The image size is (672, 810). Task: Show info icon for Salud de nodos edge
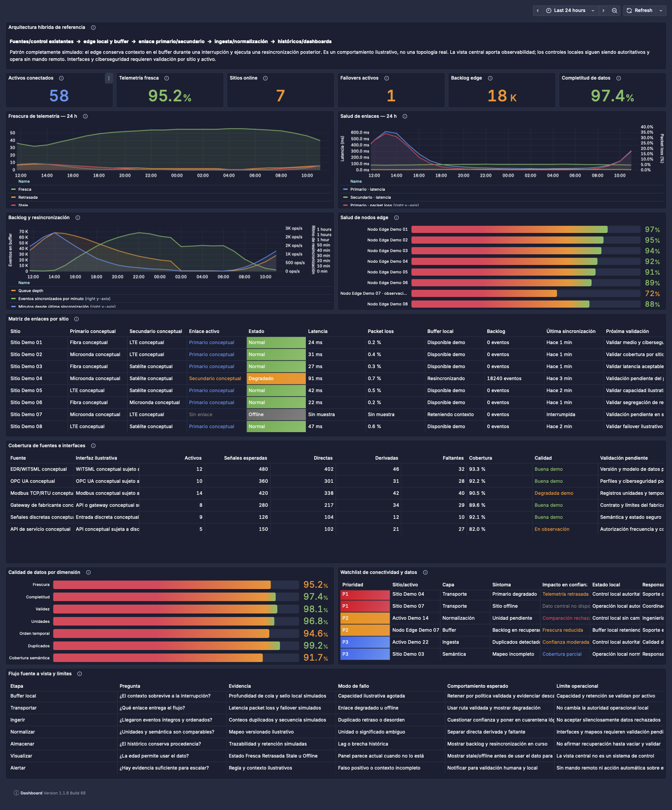(396, 218)
